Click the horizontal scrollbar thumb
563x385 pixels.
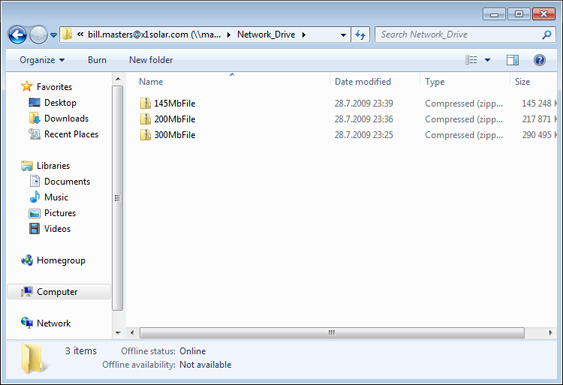332,333
